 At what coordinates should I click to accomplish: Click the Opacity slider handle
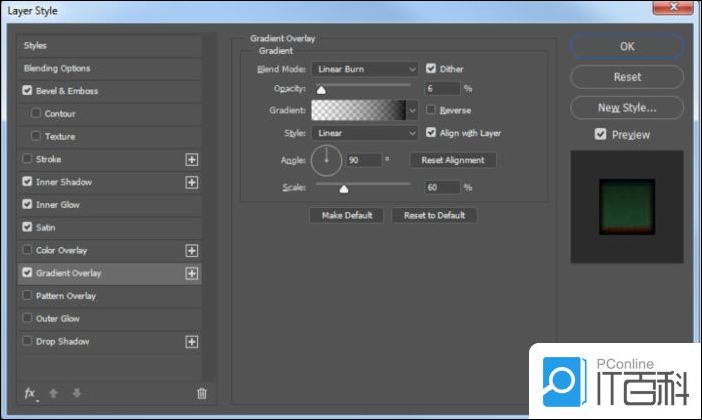321,90
